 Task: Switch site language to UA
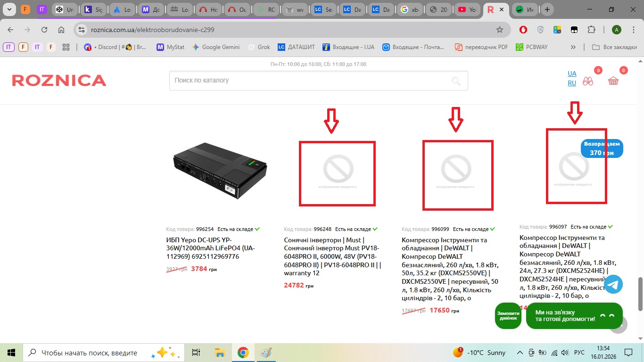[x=571, y=74]
